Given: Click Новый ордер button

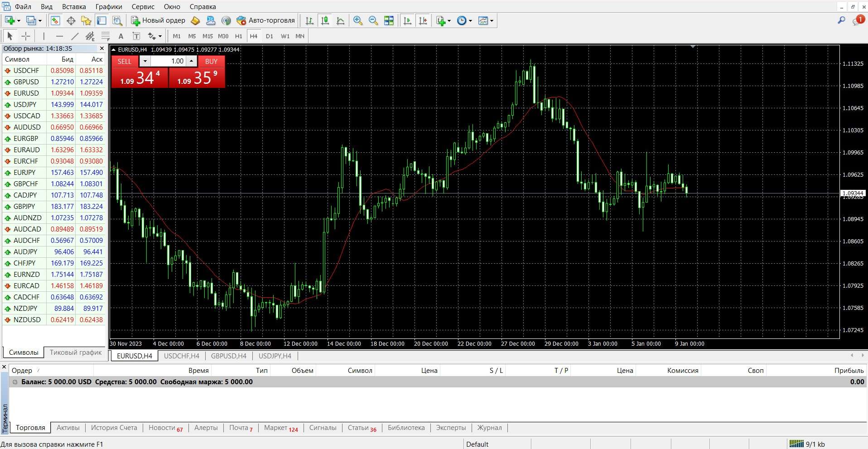Looking at the screenshot, I should tap(158, 20).
